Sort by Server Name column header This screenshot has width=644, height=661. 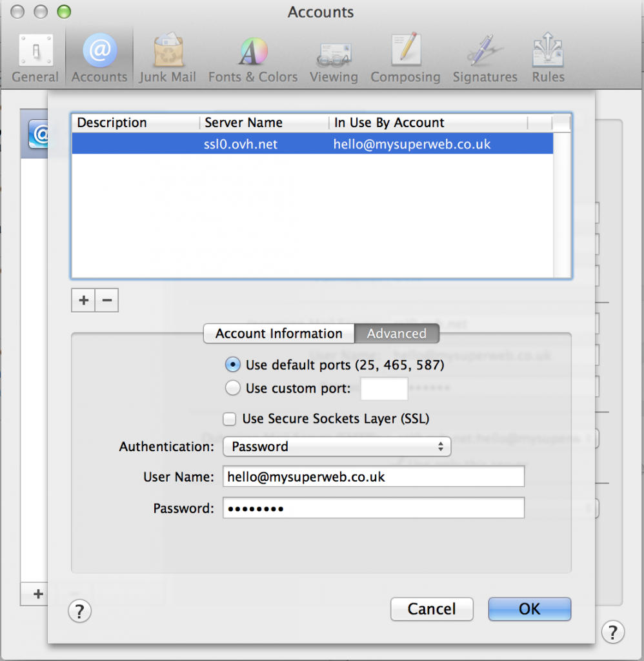(265, 122)
